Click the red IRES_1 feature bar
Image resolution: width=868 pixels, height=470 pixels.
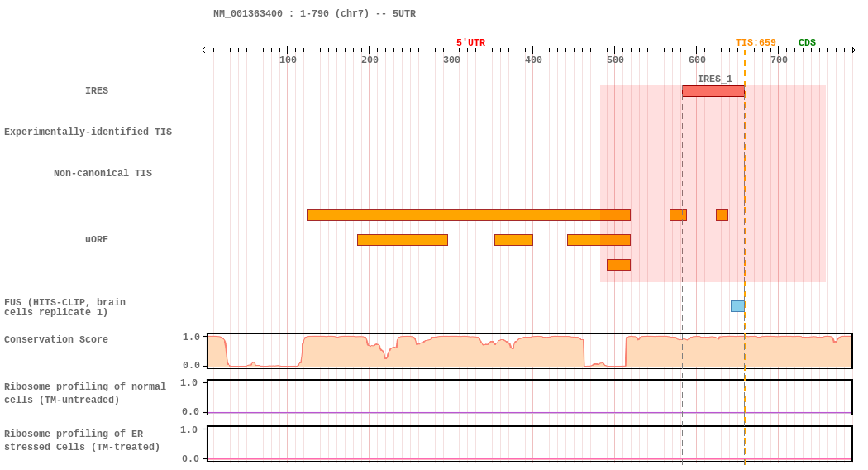coord(713,91)
